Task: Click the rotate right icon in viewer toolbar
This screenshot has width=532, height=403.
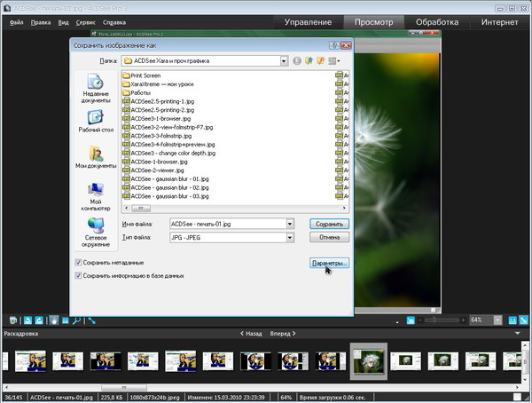Action: [39, 320]
